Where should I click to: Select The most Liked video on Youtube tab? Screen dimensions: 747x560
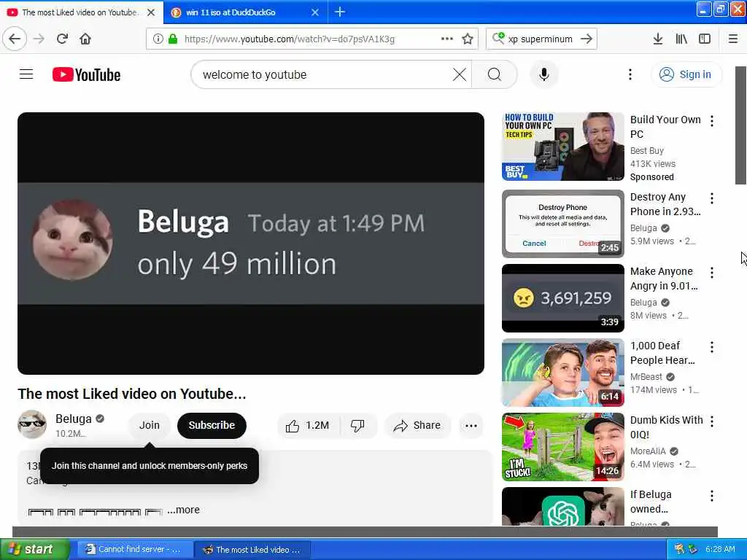(79, 12)
